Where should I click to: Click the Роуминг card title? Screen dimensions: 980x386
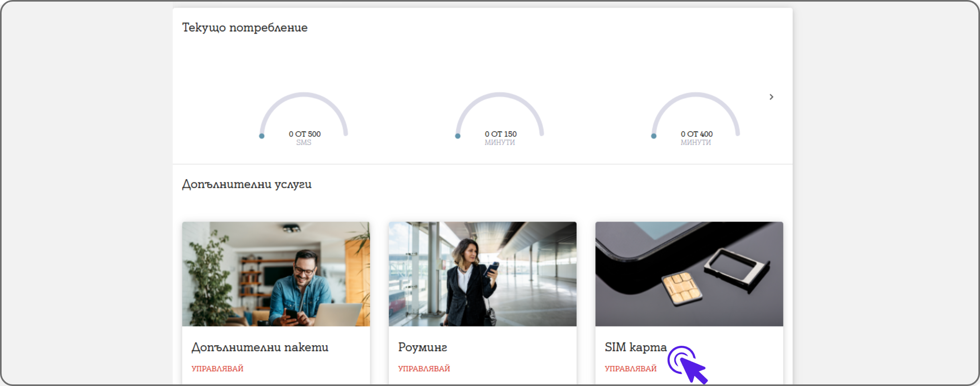coord(423,347)
